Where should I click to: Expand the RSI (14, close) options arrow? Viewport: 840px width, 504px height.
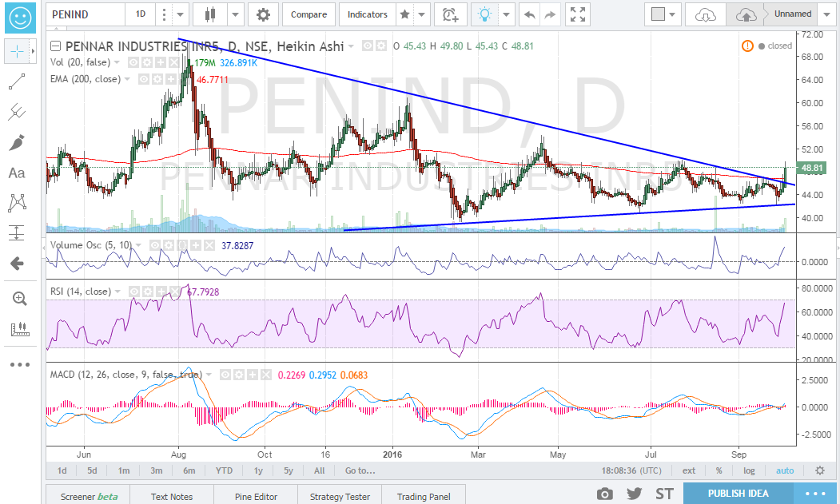(117, 292)
